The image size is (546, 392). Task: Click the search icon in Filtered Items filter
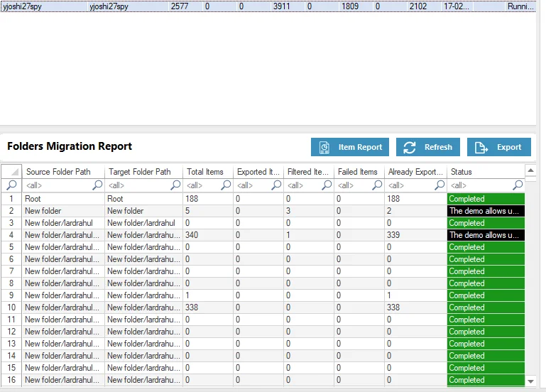(327, 185)
